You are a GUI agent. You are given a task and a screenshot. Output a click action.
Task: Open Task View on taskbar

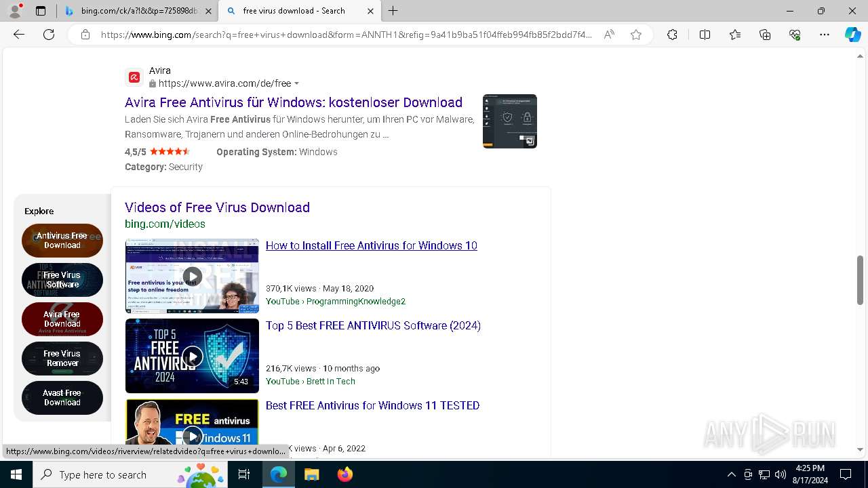pyautogui.click(x=244, y=474)
